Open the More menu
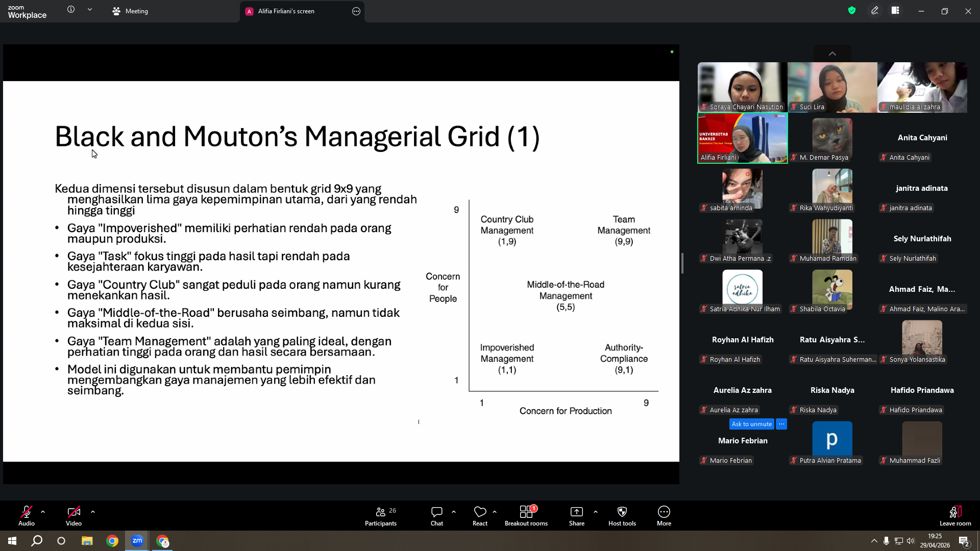The image size is (980, 551). coord(664,515)
